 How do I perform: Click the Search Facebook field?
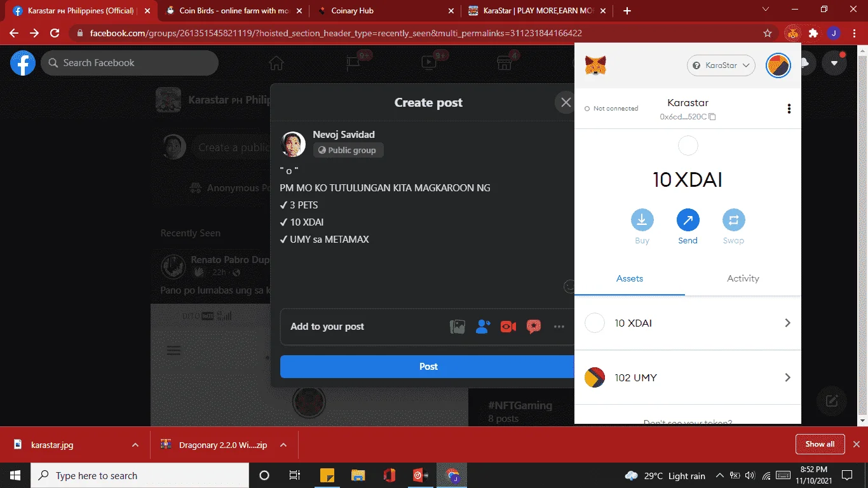pyautogui.click(x=130, y=63)
